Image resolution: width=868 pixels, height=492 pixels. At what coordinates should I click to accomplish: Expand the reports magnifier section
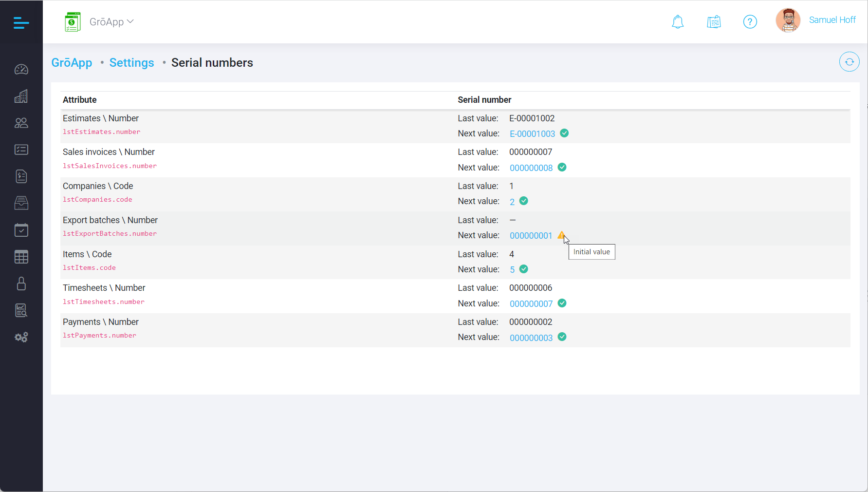(x=21, y=310)
